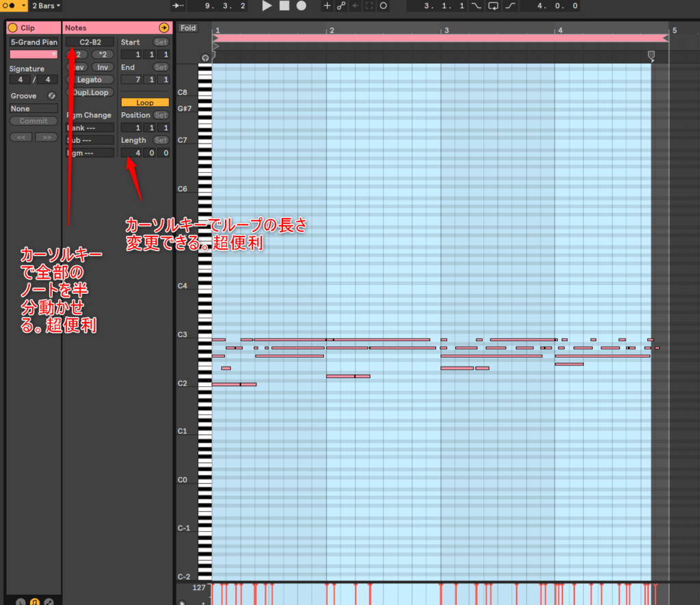Viewport: 700px width, 605px height.
Task: Toggle the clip Loop switch
Action: 145,103
